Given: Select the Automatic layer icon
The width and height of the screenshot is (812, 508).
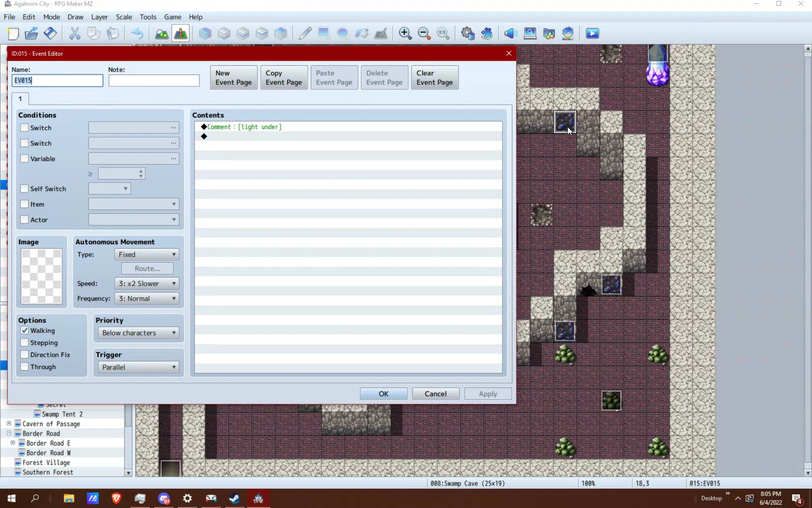Looking at the screenshot, I should click(205, 34).
